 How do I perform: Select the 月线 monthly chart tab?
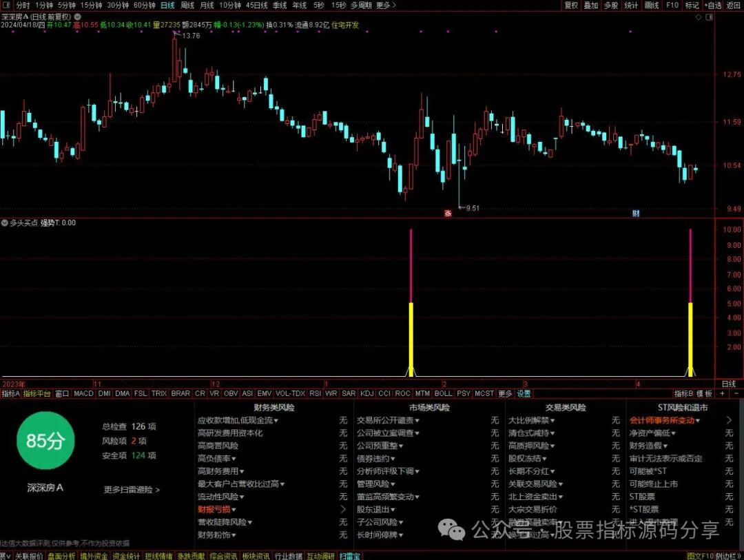point(207,6)
